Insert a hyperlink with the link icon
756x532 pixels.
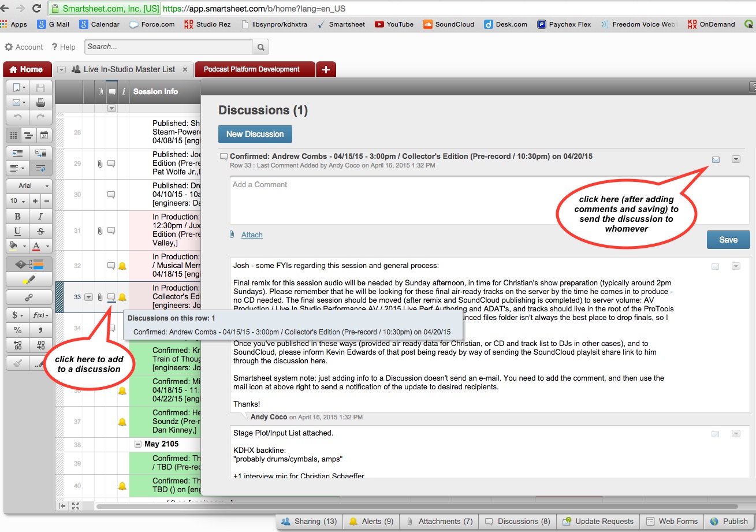point(28,298)
